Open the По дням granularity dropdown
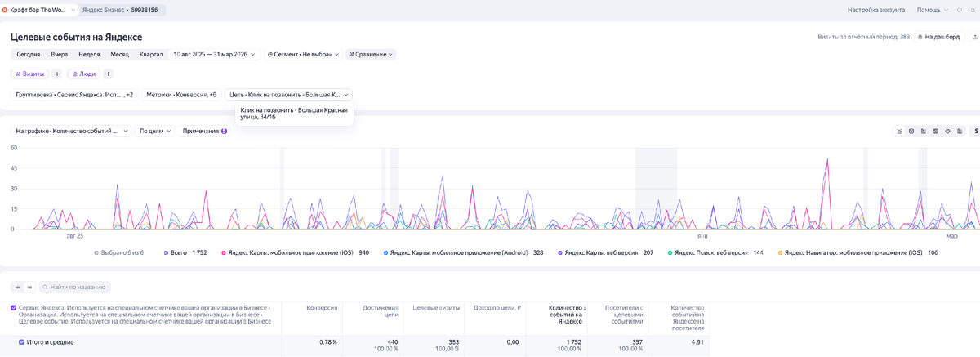Image resolution: width=980 pixels, height=357 pixels. pyautogui.click(x=154, y=131)
